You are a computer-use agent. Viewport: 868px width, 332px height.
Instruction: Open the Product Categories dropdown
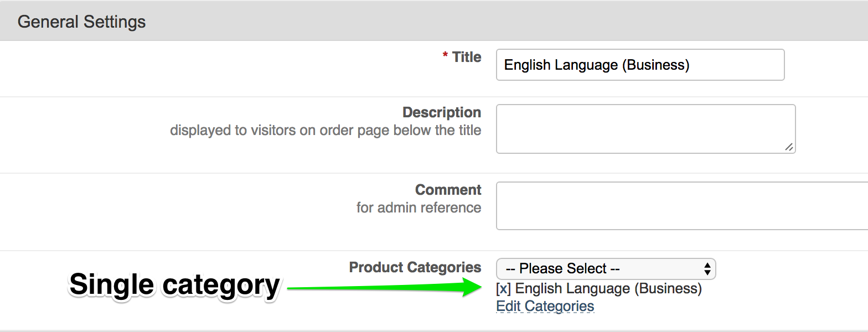(606, 269)
